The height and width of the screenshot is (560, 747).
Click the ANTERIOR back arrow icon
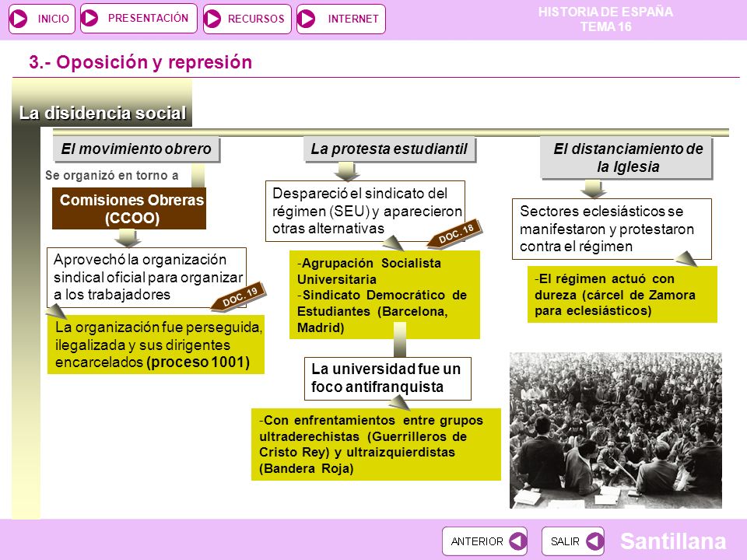(x=518, y=541)
